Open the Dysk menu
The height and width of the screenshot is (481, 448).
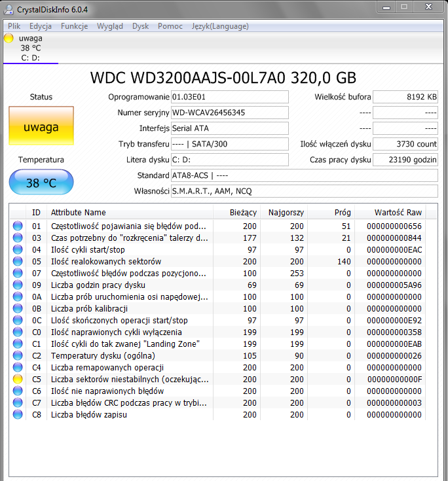140,26
